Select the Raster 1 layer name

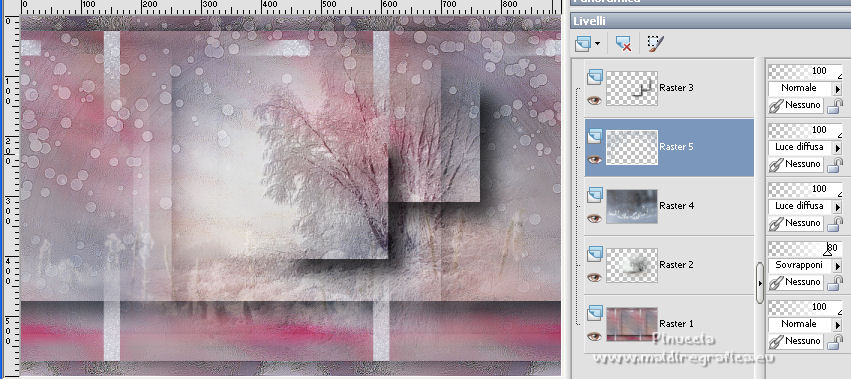[676, 324]
